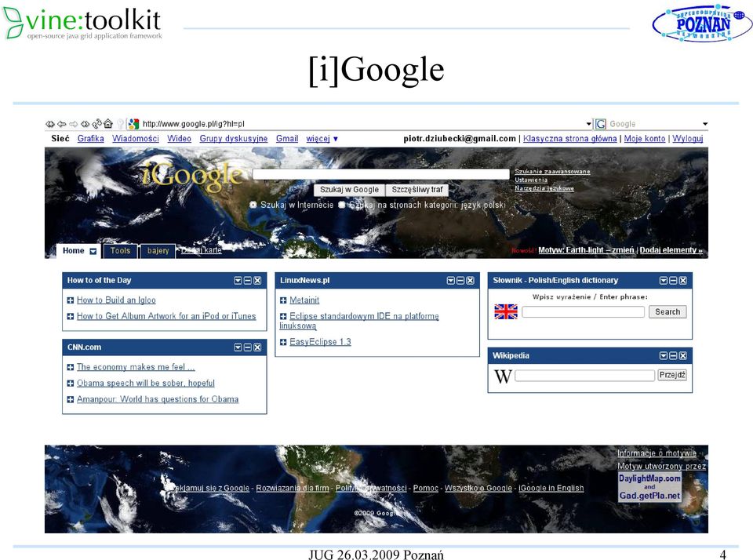Open the browser search engine dropdown arrow
Image resolution: width=753 pixels, height=560 pixels.
[705, 124]
